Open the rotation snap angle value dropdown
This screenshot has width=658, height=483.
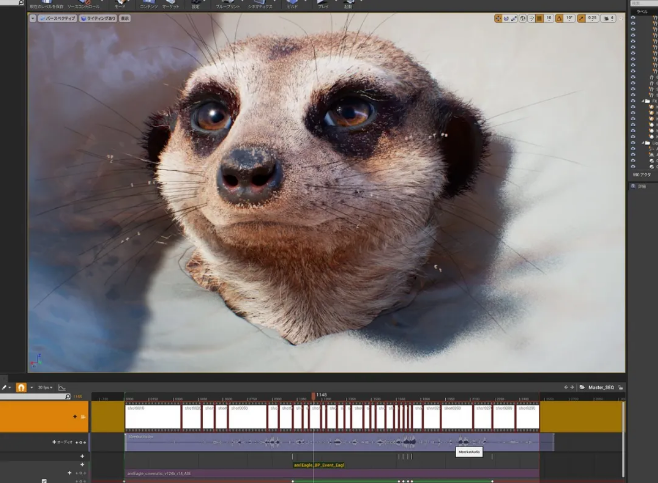point(569,18)
